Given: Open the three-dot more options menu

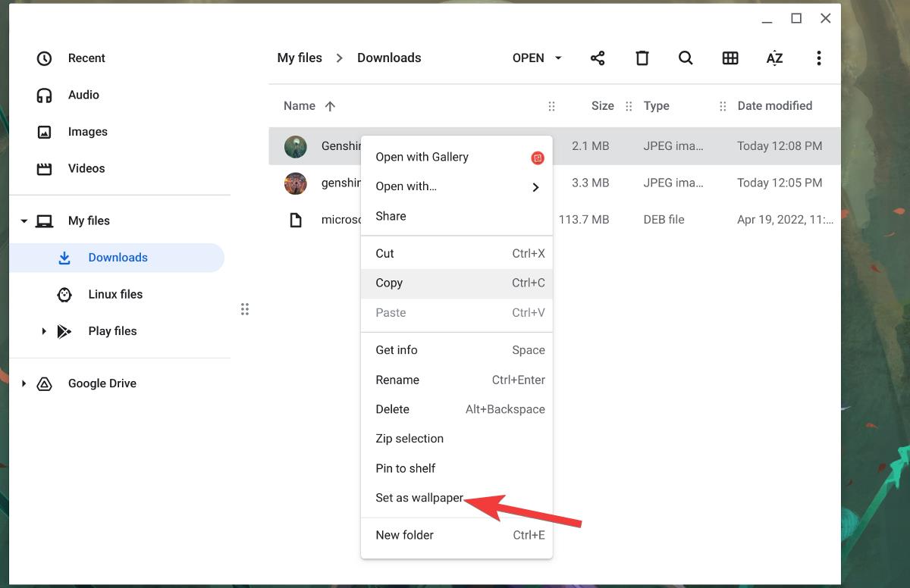Looking at the screenshot, I should [x=818, y=58].
